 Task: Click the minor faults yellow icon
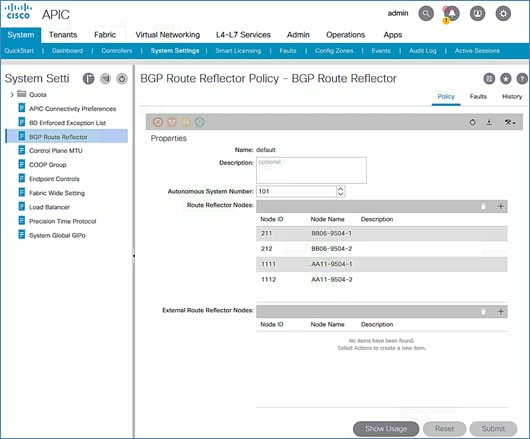pos(186,122)
